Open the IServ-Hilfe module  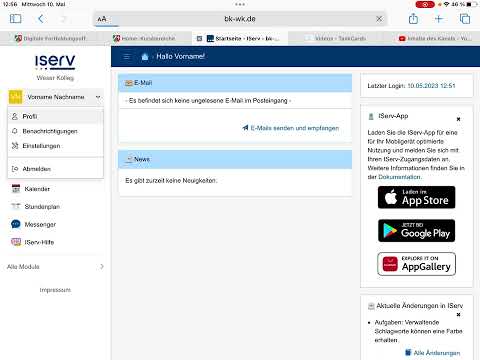tap(33, 242)
